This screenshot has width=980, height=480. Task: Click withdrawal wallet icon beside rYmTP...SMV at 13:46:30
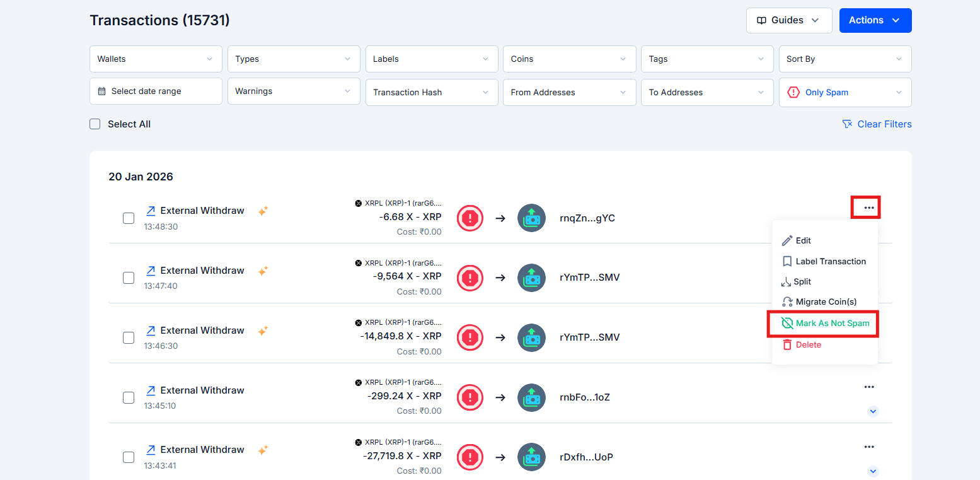pos(531,337)
